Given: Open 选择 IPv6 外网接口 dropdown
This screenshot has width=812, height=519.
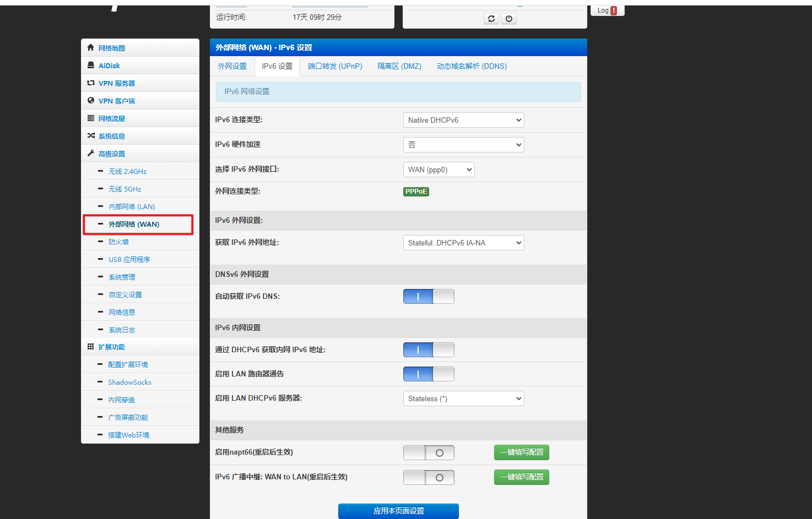Looking at the screenshot, I should tap(439, 170).
